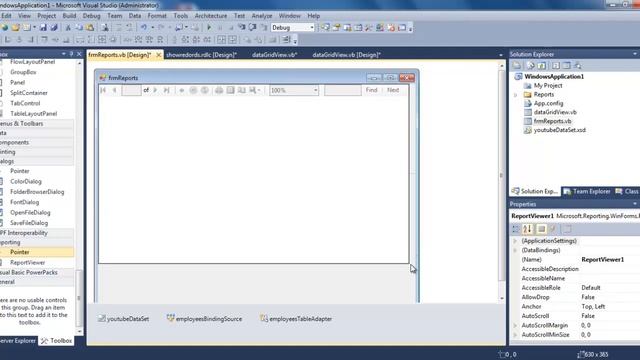This screenshot has width=640, height=360.
Task: Expand the Reports folder in Solution Explorer
Action: [x=516, y=95]
